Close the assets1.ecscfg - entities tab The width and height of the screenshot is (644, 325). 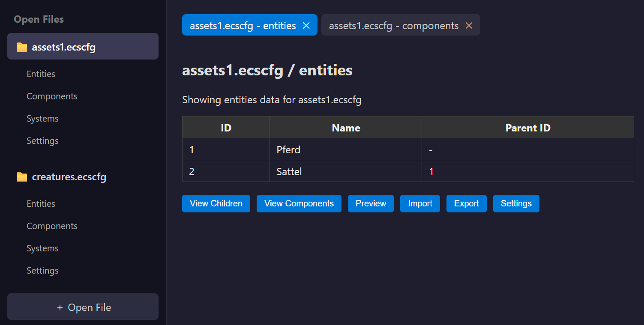tap(306, 25)
